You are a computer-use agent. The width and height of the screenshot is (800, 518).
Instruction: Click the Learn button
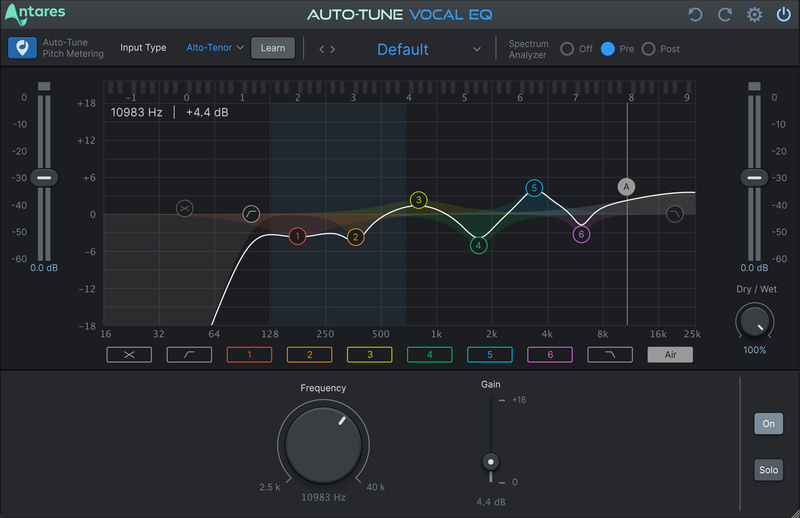(272, 48)
